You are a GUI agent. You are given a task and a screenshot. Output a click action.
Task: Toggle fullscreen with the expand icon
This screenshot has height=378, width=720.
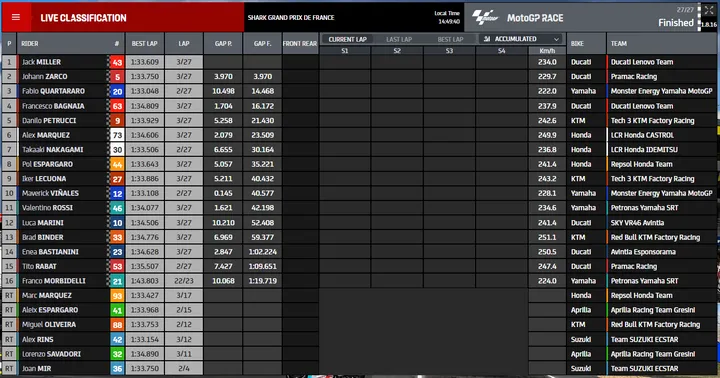coord(709,10)
